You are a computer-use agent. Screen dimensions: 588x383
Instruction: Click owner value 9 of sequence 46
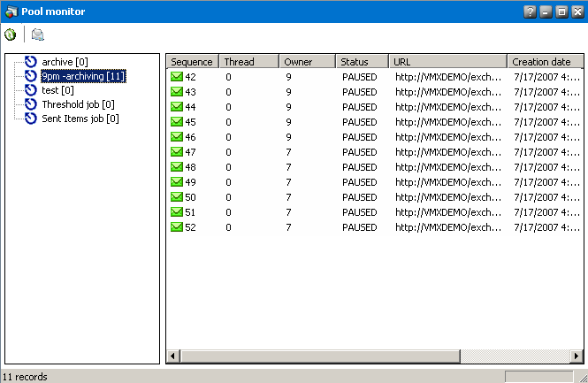(288, 137)
